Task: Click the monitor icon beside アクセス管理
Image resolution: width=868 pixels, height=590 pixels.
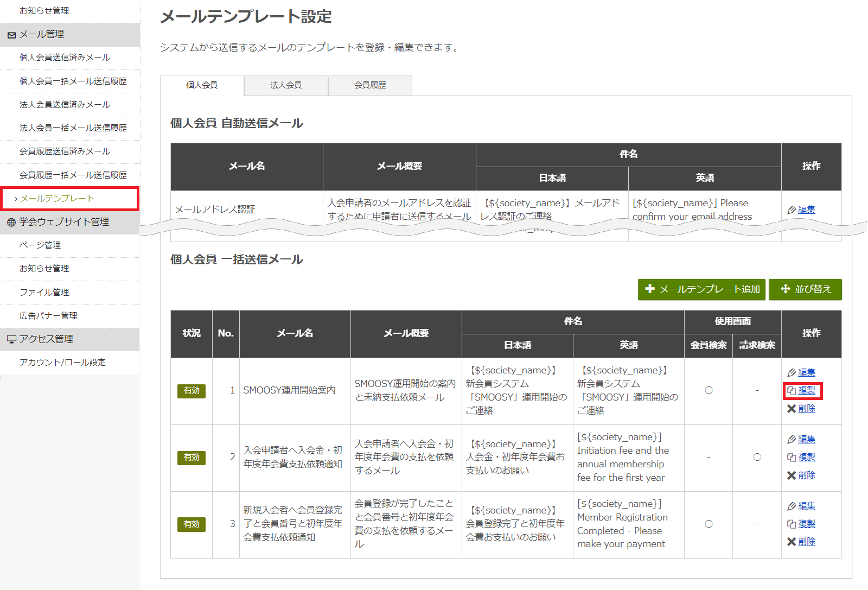Action: [11, 339]
